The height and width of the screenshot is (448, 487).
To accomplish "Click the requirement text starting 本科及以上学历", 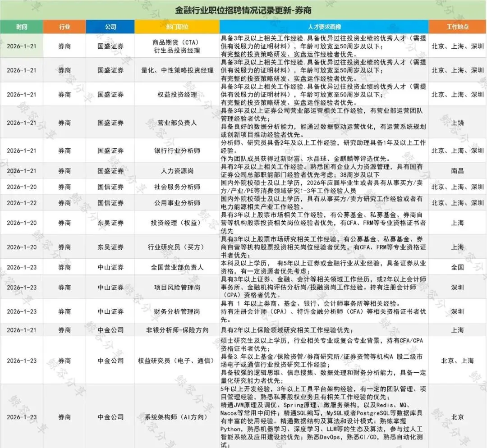I will tap(324, 267).
